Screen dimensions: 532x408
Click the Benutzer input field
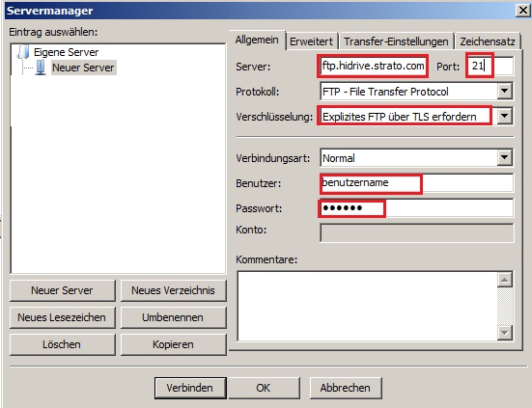[417, 183]
